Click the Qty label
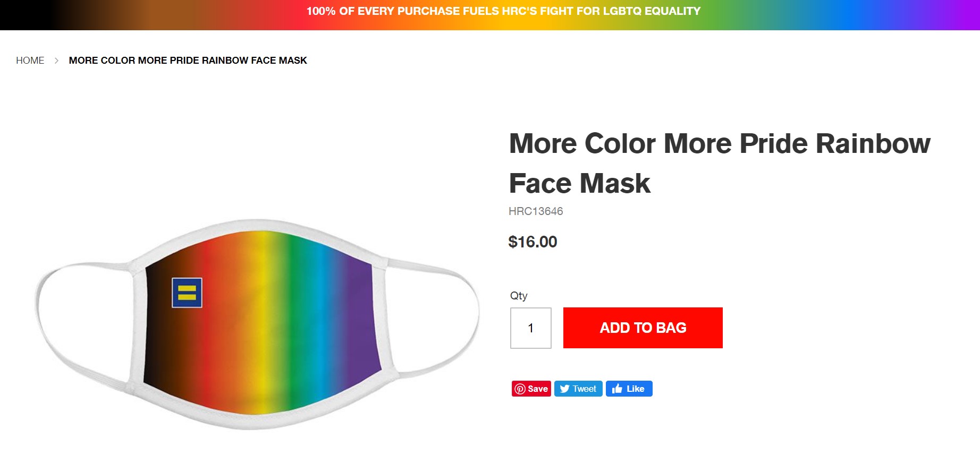 point(519,296)
